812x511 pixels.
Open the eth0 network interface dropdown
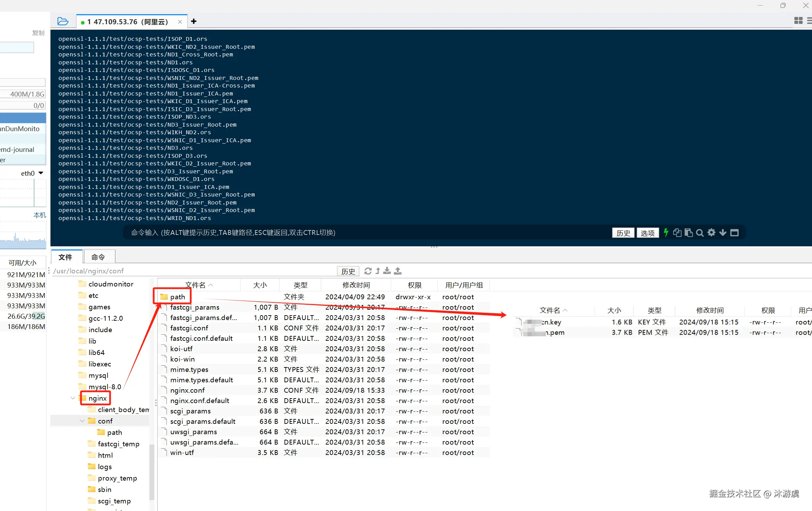(x=41, y=173)
